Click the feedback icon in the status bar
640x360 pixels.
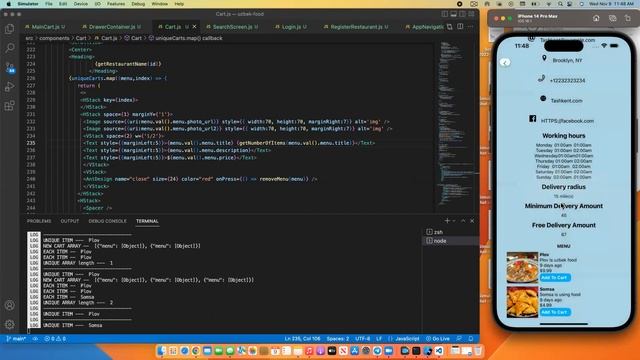click(x=459, y=339)
